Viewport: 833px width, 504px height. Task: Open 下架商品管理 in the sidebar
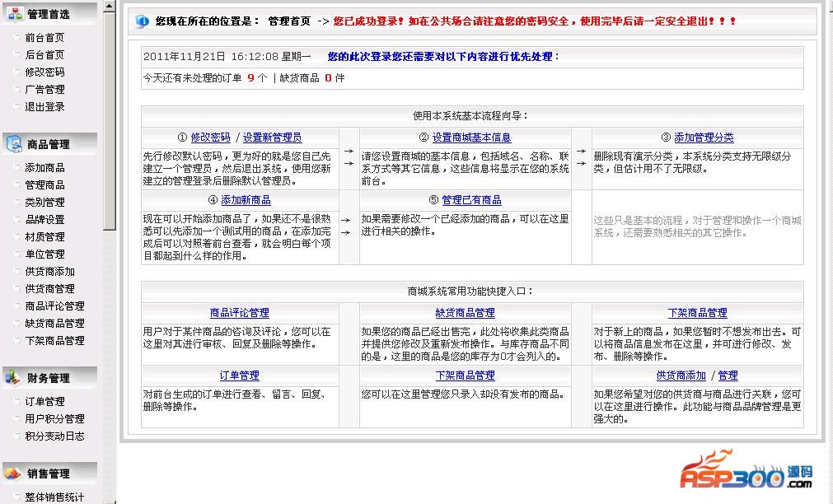pyautogui.click(x=54, y=340)
